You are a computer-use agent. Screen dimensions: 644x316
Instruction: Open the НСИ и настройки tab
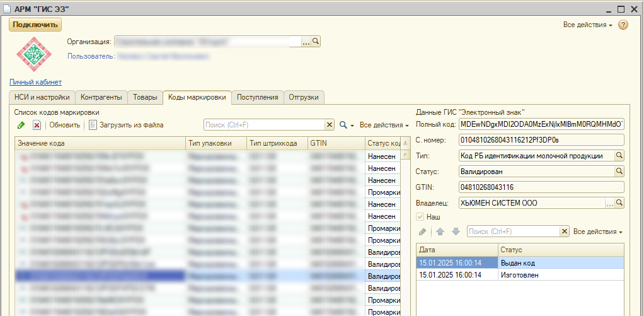42,97
